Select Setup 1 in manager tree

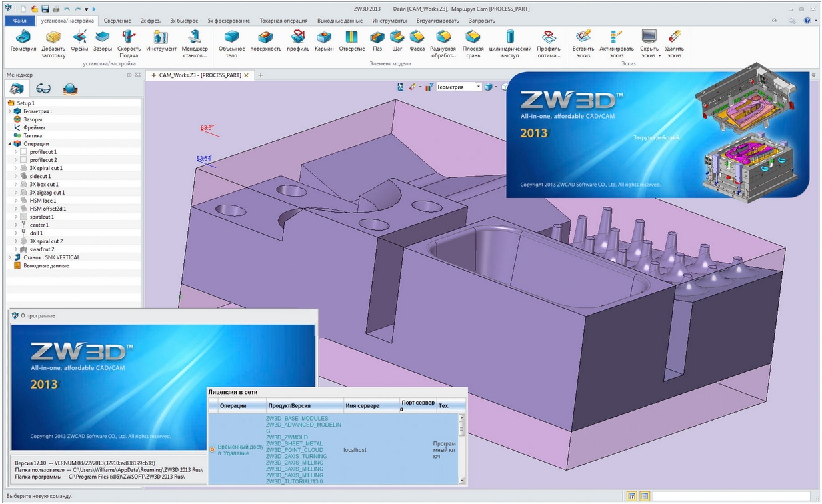pos(25,103)
